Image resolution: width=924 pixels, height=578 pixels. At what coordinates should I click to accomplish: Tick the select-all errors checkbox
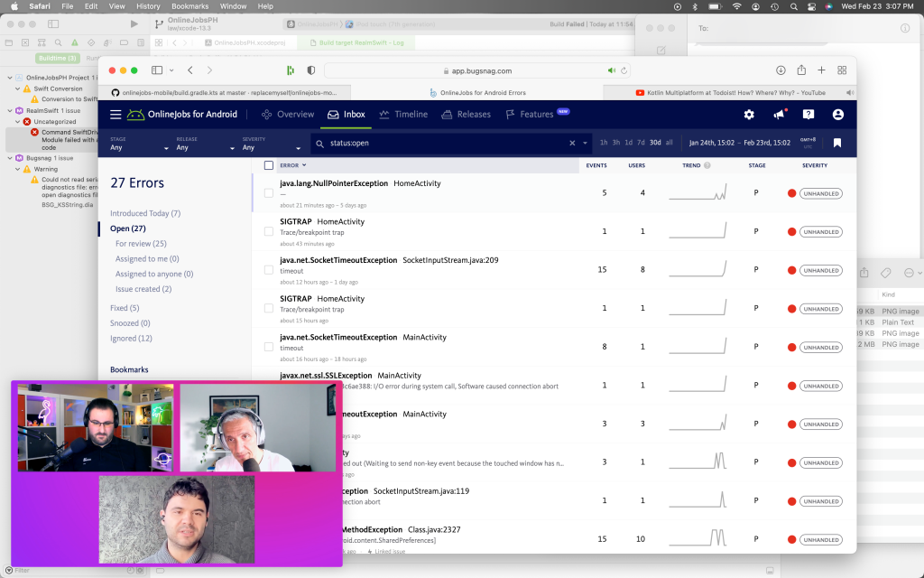(x=269, y=165)
